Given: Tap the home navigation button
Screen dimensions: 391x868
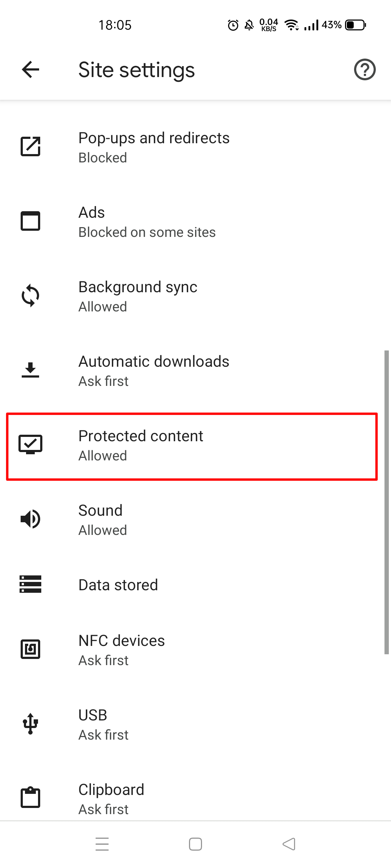Looking at the screenshot, I should click(x=195, y=844).
